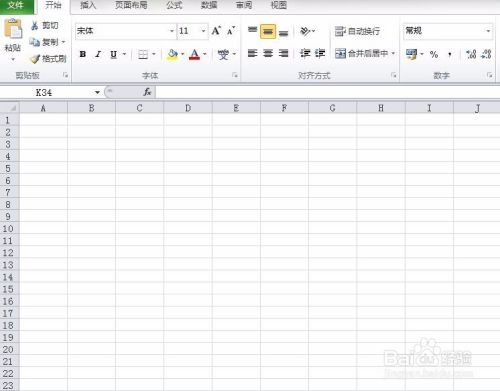The width and height of the screenshot is (500, 391).
Task: Open the font size dropdown
Action: pos(203,31)
